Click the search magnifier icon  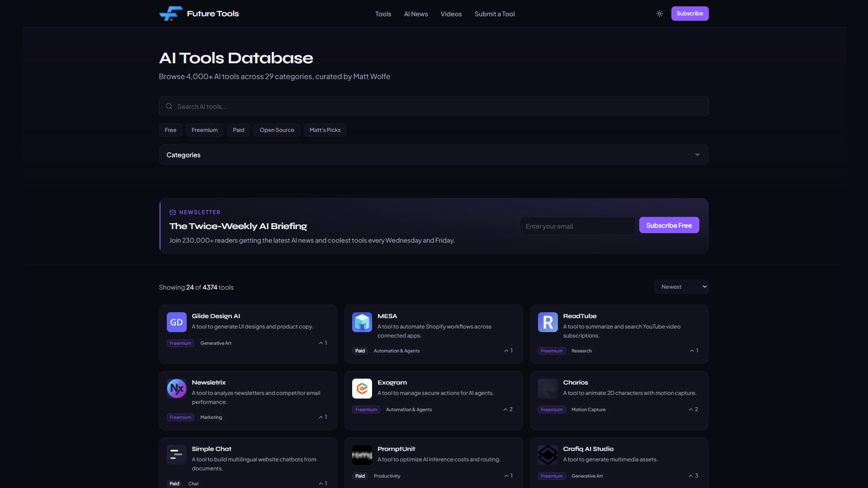coord(169,106)
